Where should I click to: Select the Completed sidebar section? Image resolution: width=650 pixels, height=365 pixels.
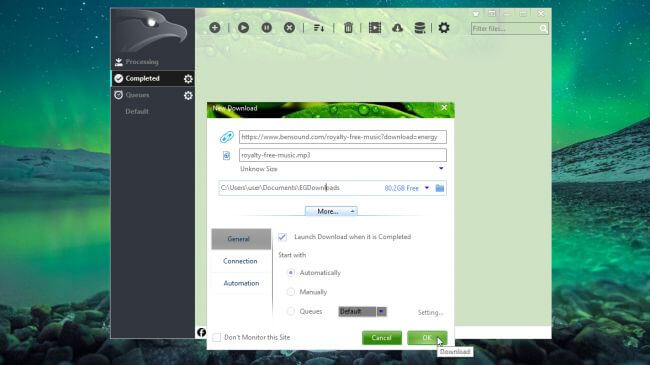point(153,78)
